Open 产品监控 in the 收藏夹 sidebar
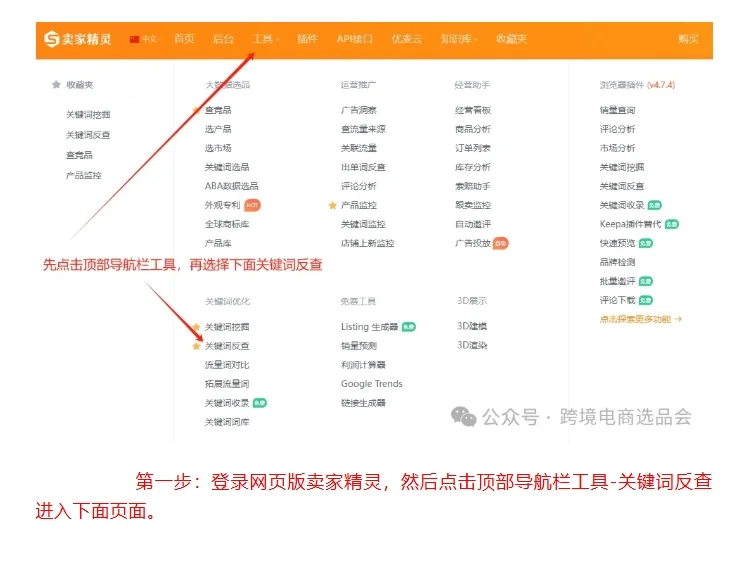 (x=83, y=175)
